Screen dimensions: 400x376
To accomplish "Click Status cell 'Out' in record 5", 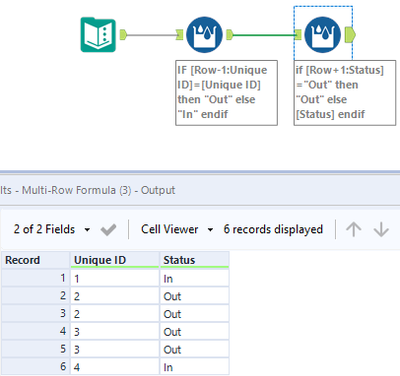I will tap(194, 349).
